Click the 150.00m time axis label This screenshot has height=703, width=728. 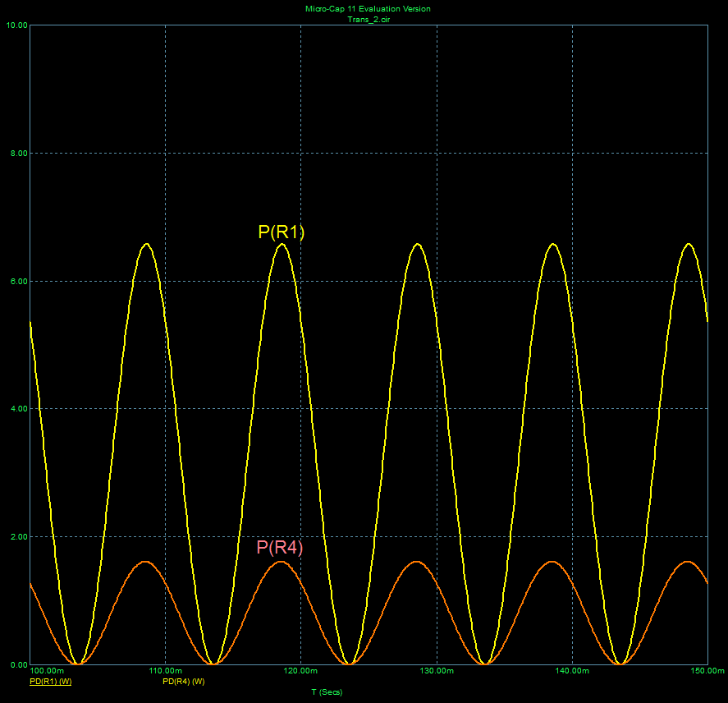click(707, 672)
